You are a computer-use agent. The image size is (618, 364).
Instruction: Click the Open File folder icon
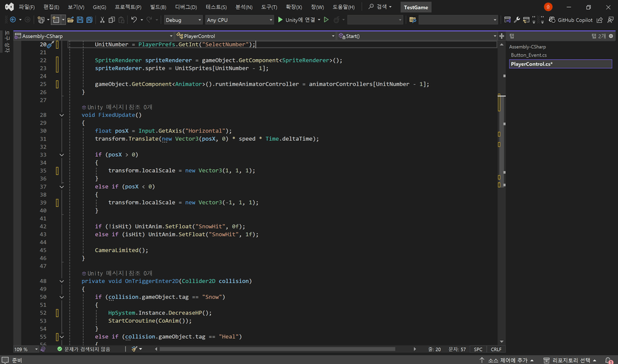(x=71, y=20)
